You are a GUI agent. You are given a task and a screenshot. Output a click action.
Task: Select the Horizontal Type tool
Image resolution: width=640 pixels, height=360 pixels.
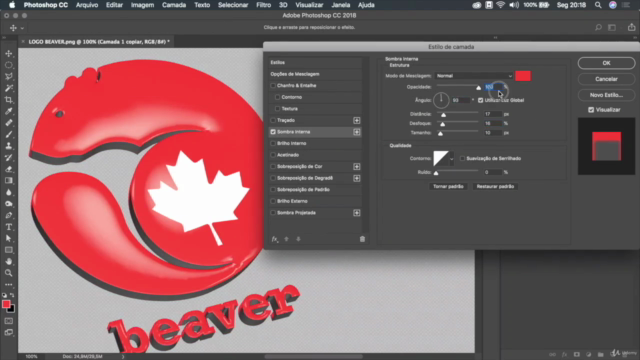click(x=9, y=227)
